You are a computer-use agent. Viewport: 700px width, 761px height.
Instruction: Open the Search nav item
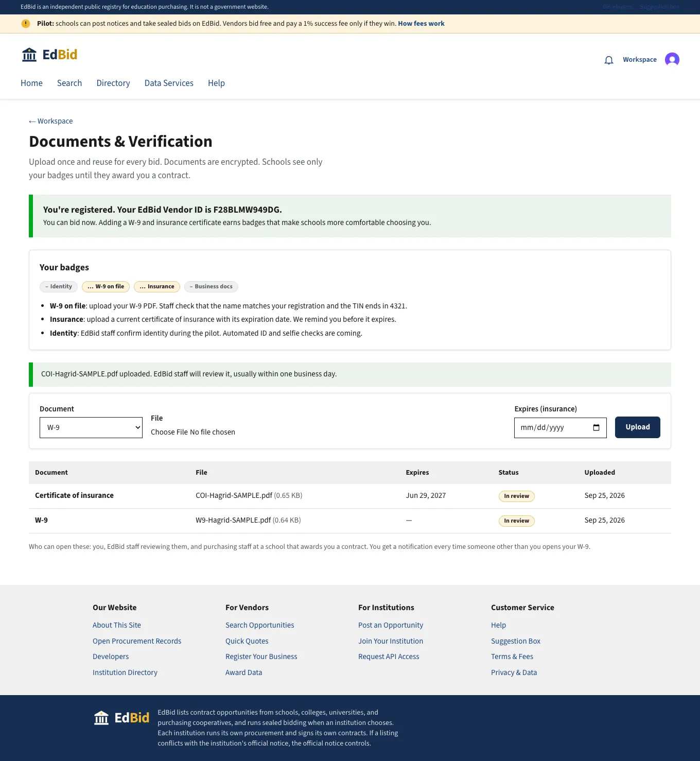click(x=69, y=83)
